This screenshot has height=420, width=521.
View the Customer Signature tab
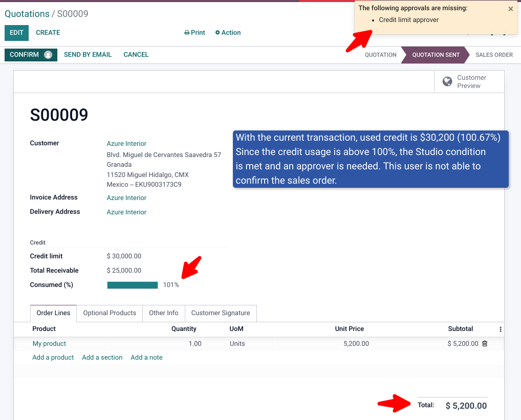pos(221,313)
